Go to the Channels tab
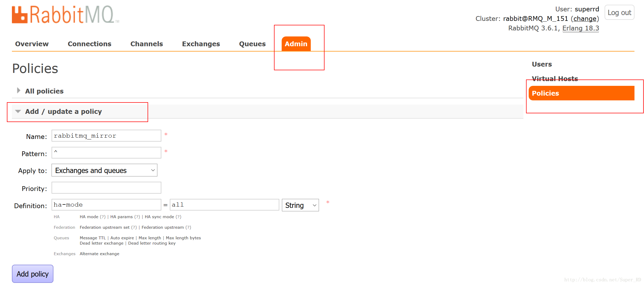The image size is (644, 285). 147,44
